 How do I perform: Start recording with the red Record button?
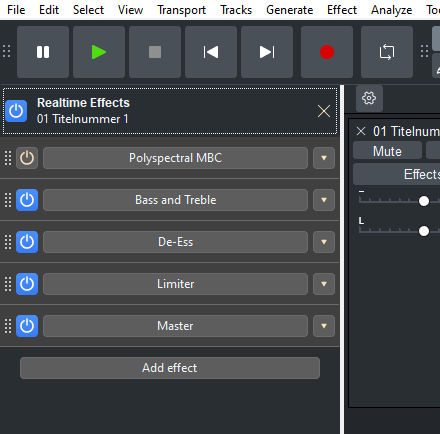click(x=327, y=52)
